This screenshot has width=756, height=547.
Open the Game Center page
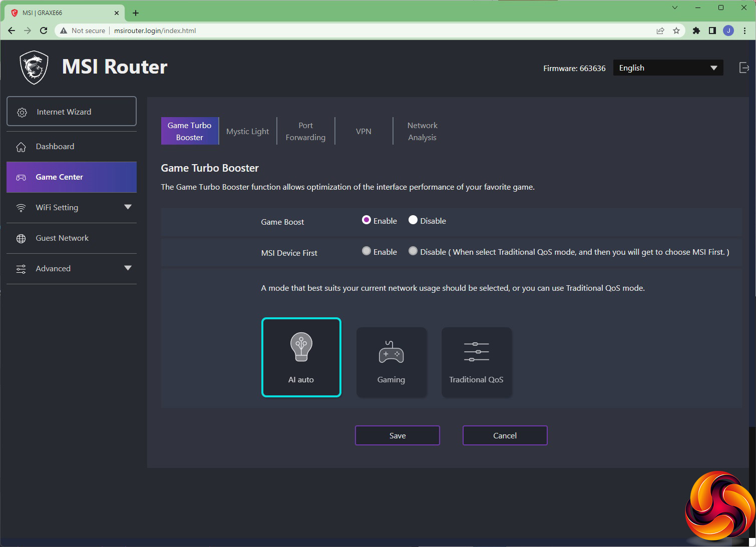[x=72, y=177]
